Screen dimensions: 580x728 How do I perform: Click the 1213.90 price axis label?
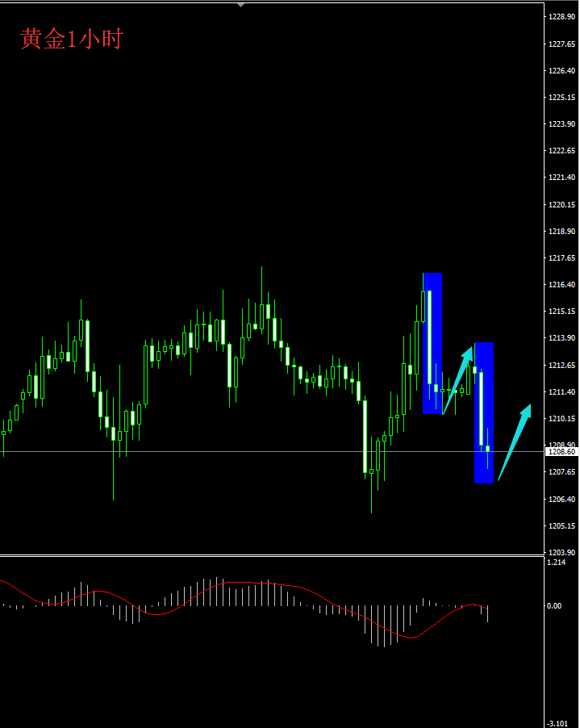562,338
